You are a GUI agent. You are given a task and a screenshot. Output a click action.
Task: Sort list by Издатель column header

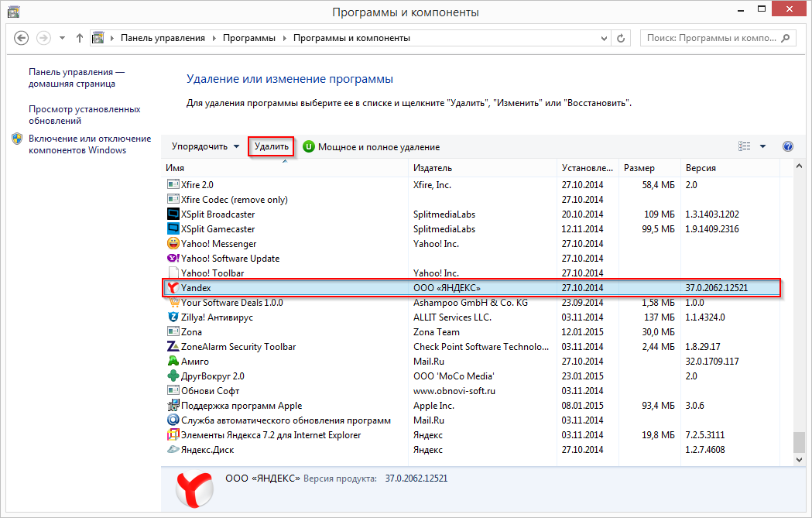coord(433,168)
